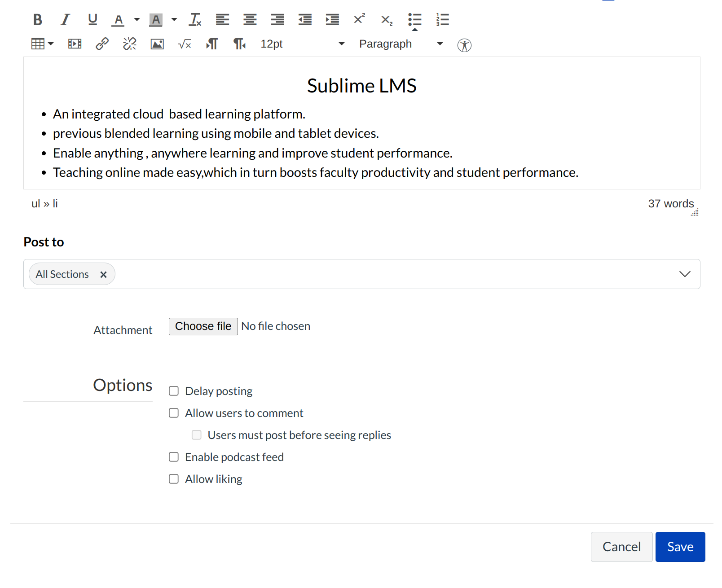The height and width of the screenshot is (588, 722).
Task: Run the accessibility checker
Action: (465, 45)
